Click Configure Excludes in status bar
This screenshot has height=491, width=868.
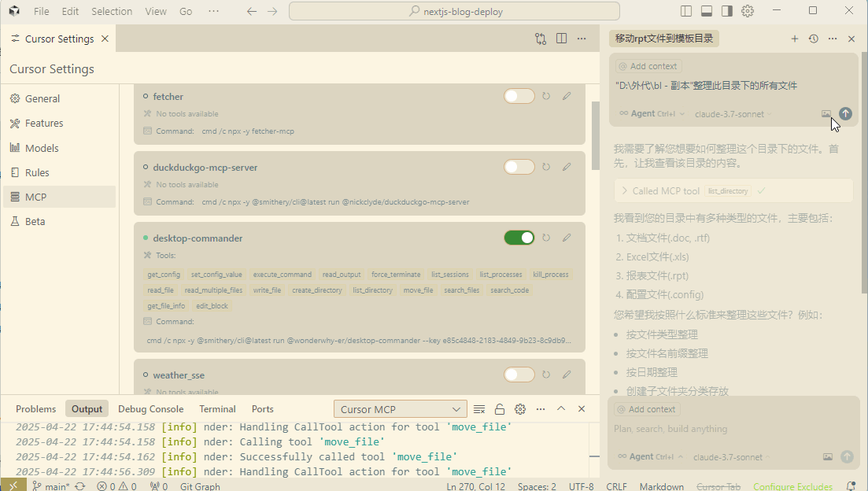(792, 486)
